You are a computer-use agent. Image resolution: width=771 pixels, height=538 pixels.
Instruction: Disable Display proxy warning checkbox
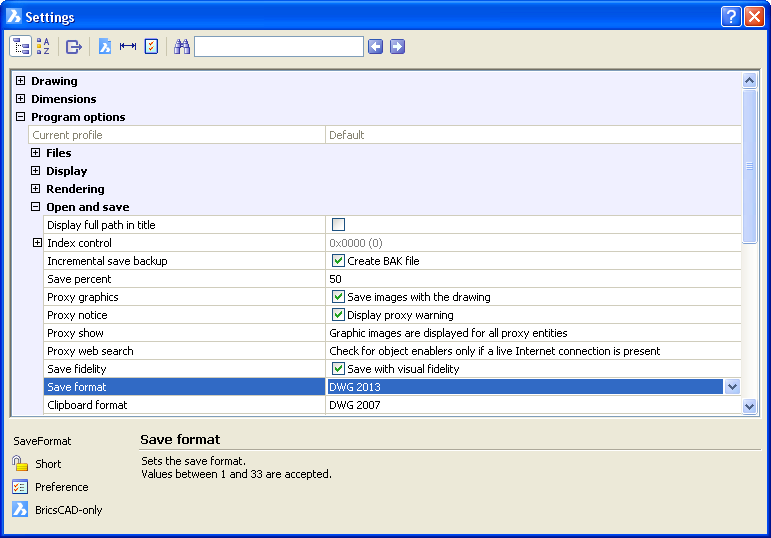click(338, 315)
